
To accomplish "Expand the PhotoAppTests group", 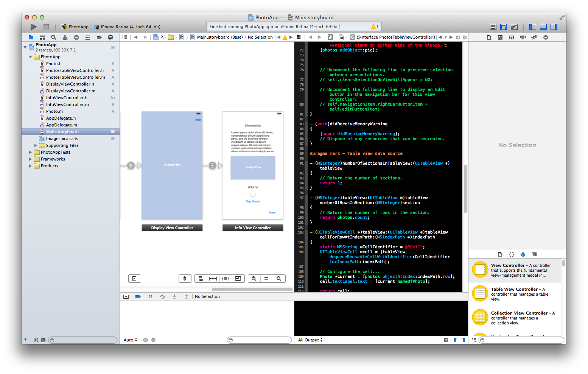I will tap(31, 152).
